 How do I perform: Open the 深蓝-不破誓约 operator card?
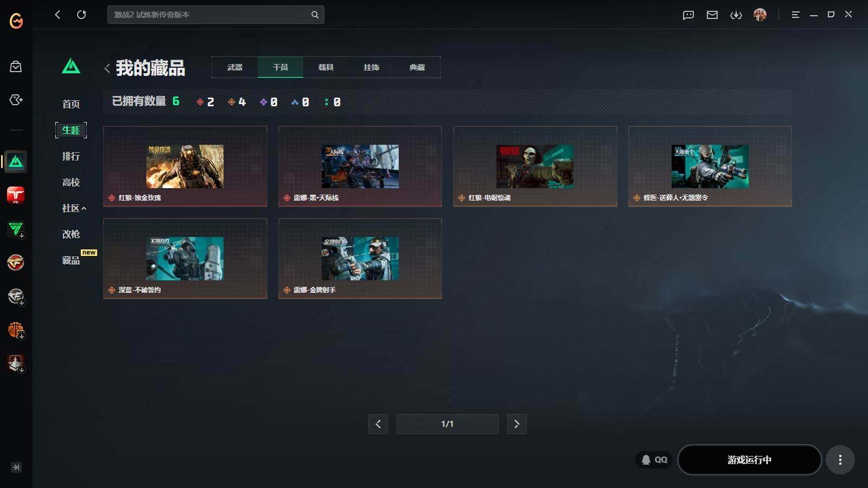coord(185,259)
